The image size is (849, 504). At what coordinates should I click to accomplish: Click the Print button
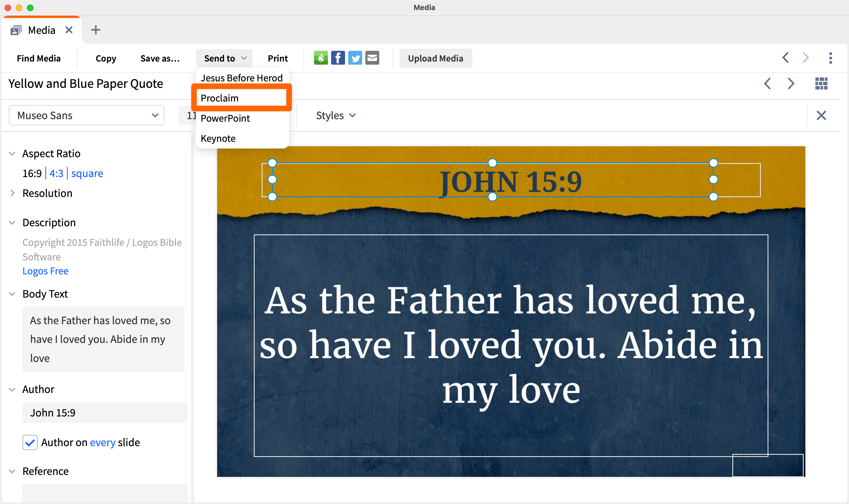(278, 58)
